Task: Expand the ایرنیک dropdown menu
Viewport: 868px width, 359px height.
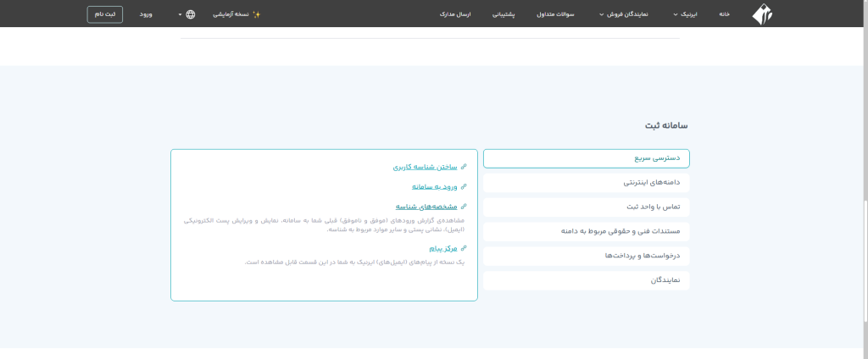Action: (x=685, y=14)
